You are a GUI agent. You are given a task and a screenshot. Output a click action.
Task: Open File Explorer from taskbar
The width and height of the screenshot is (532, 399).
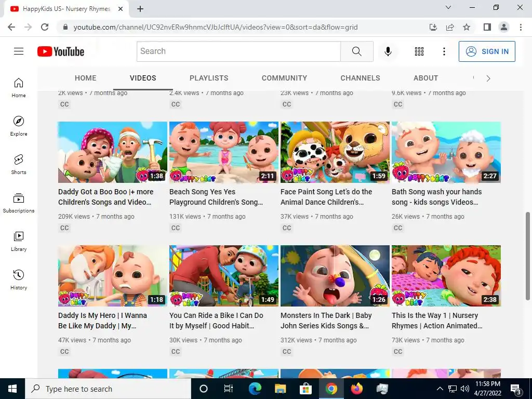click(x=280, y=389)
